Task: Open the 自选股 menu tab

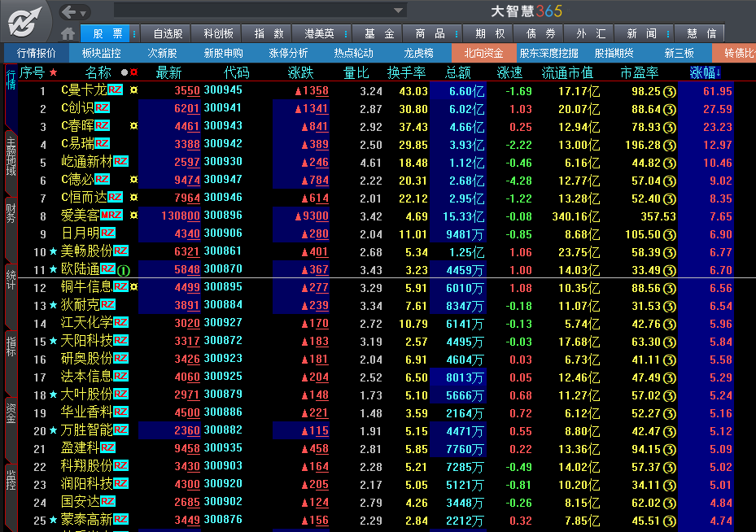Action: click(168, 33)
